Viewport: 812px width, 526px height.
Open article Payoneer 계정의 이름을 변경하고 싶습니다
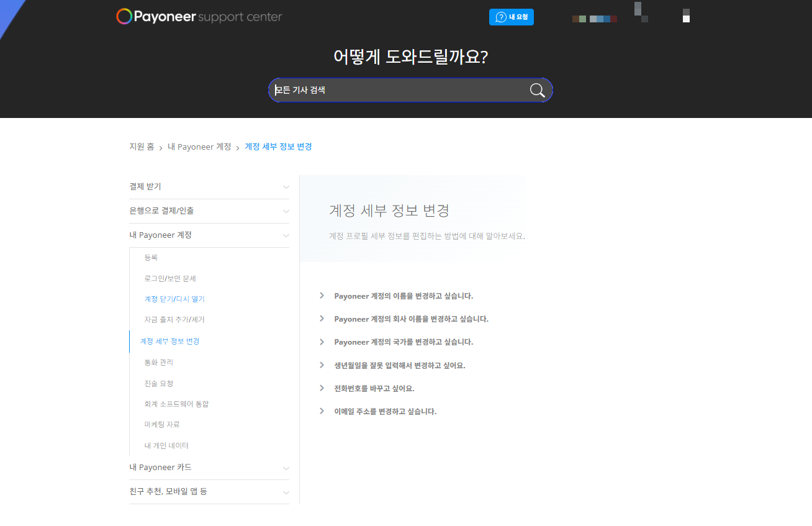click(x=404, y=296)
